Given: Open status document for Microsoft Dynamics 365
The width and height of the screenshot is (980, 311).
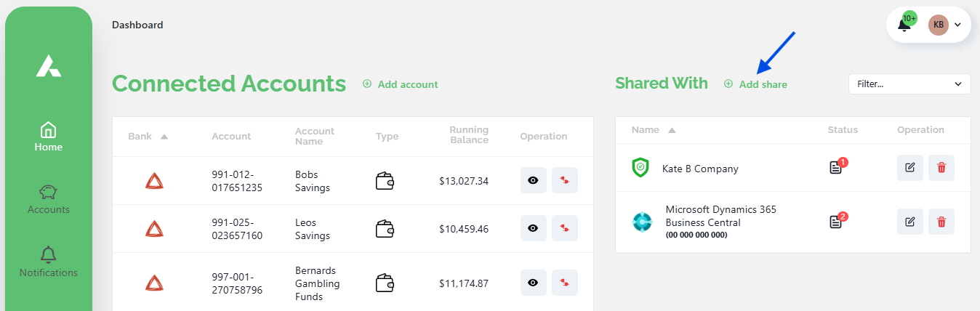Looking at the screenshot, I should [835, 222].
